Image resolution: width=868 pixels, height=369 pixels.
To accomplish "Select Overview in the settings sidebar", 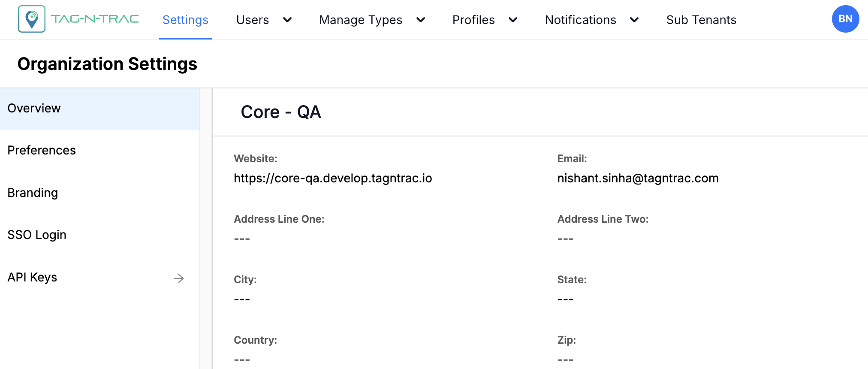I will coord(34,109).
